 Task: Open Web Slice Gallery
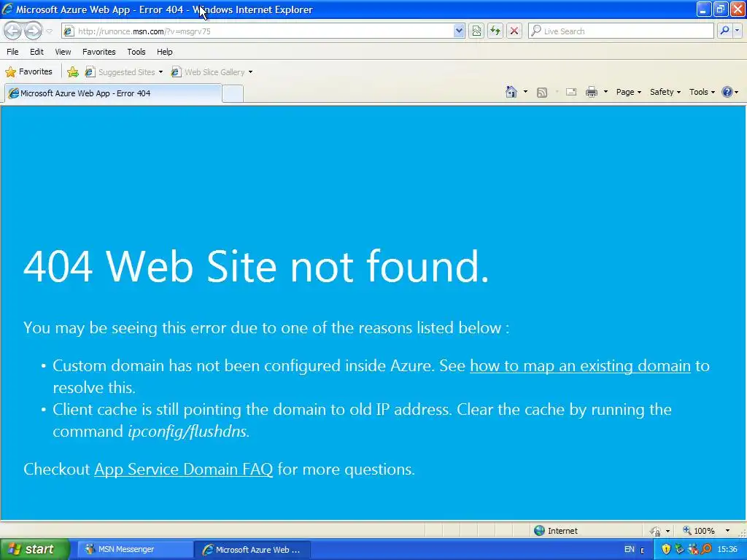pos(212,72)
